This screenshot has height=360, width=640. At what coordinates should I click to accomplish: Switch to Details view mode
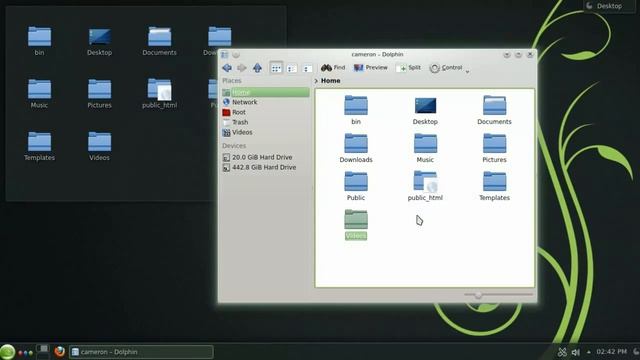(x=291, y=68)
